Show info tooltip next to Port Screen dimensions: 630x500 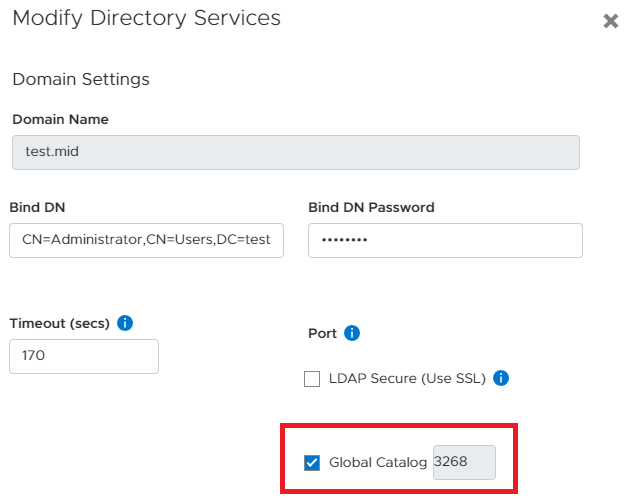click(x=351, y=333)
